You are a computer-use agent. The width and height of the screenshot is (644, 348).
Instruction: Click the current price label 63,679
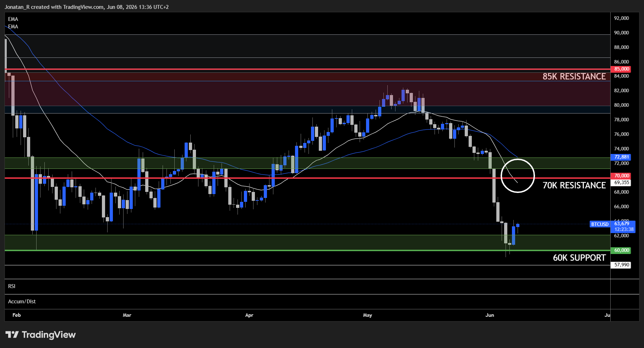coord(622,223)
